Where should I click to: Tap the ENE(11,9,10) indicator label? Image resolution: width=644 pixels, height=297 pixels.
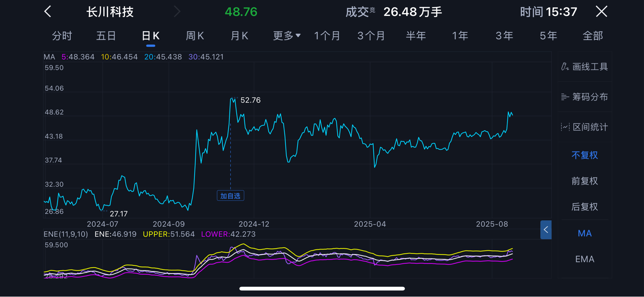pyautogui.click(x=66, y=234)
